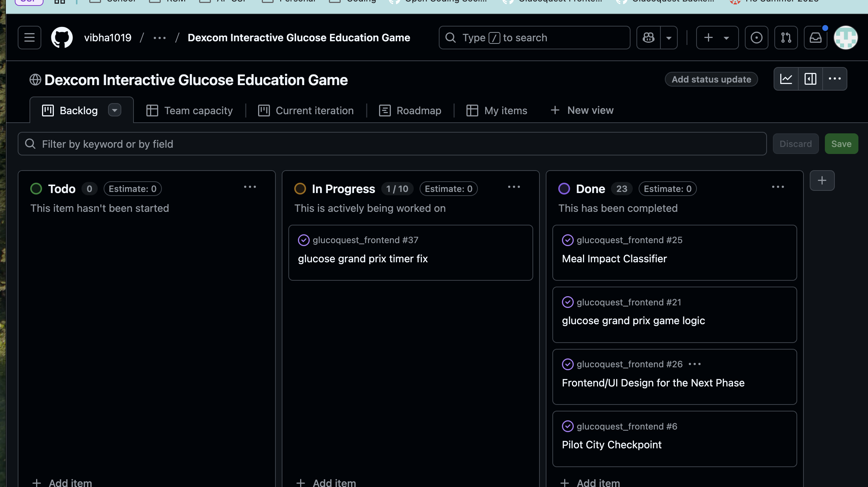The width and height of the screenshot is (868, 487).
Task: Add item to Done column
Action: (590, 482)
